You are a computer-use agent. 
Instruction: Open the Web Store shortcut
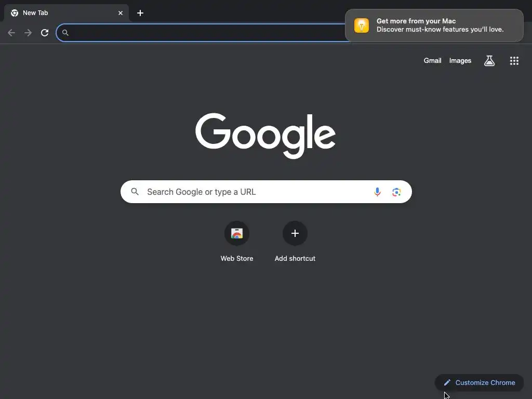point(237,242)
